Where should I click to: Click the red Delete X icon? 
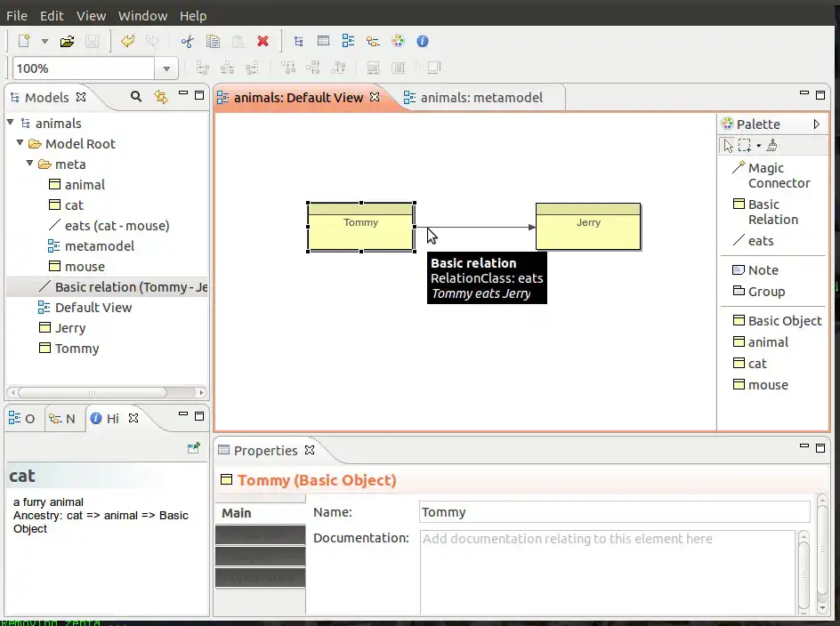(262, 41)
